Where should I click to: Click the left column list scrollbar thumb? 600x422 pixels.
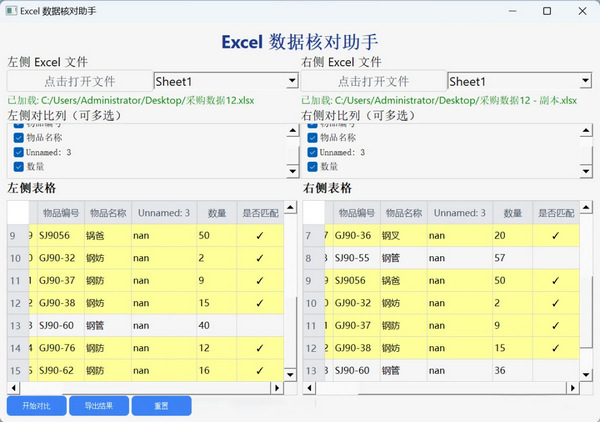click(x=293, y=156)
